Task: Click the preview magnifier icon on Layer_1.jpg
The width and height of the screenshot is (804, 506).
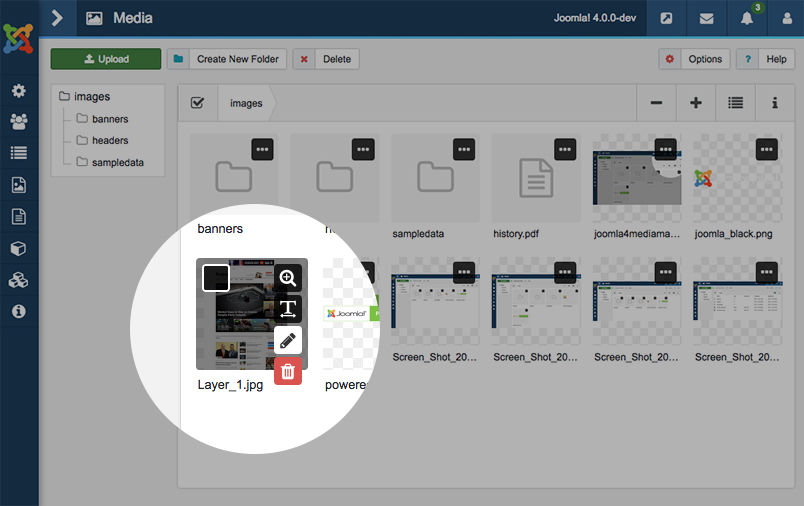Action: pyautogui.click(x=288, y=278)
